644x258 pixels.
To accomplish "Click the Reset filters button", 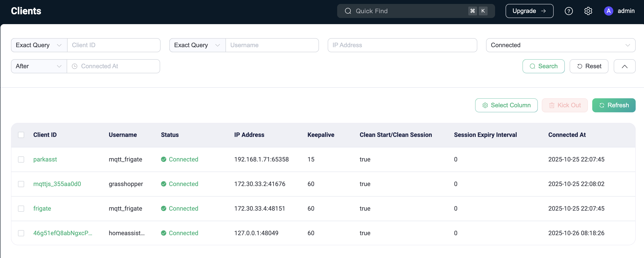I will click(x=589, y=66).
